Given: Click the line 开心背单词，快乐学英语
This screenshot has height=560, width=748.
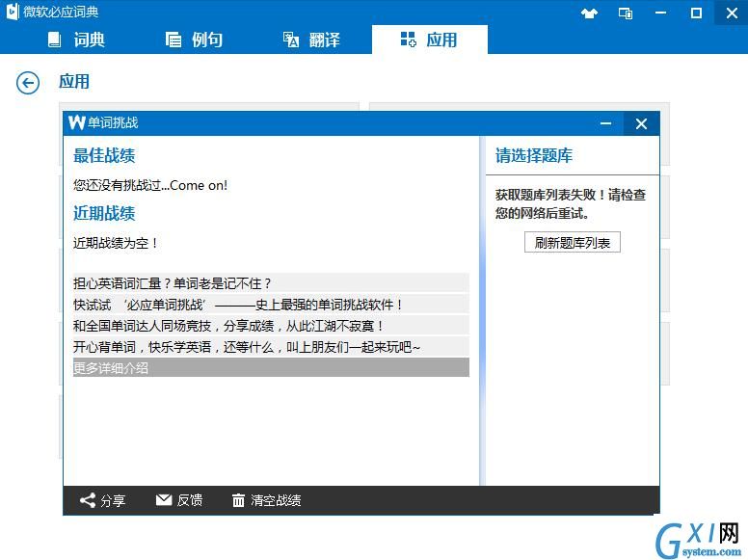Looking at the screenshot, I should (271, 347).
